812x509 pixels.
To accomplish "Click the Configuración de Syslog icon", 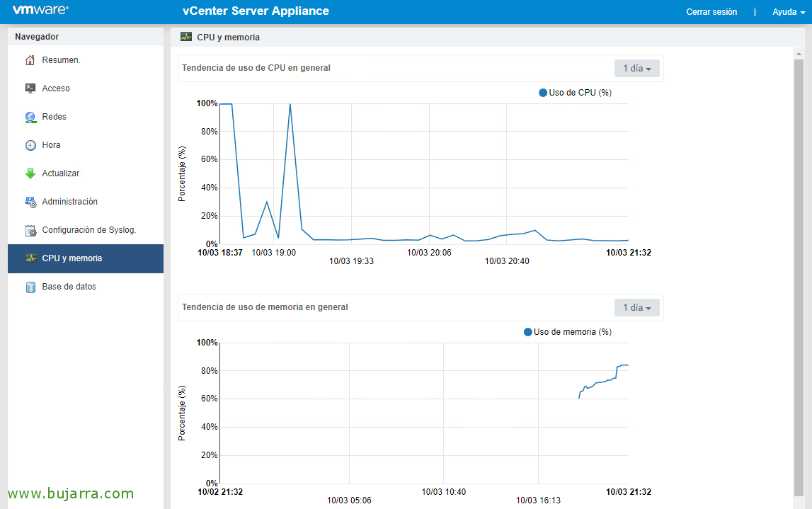I will [30, 230].
